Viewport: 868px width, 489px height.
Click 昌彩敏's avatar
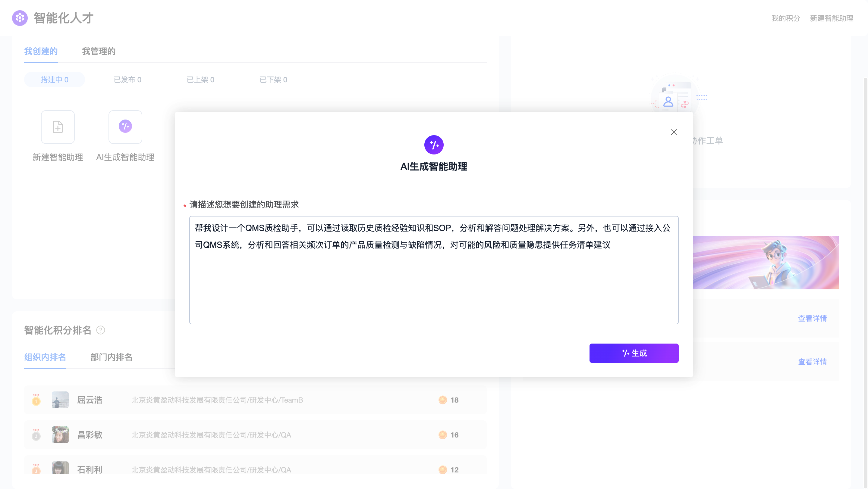click(60, 435)
